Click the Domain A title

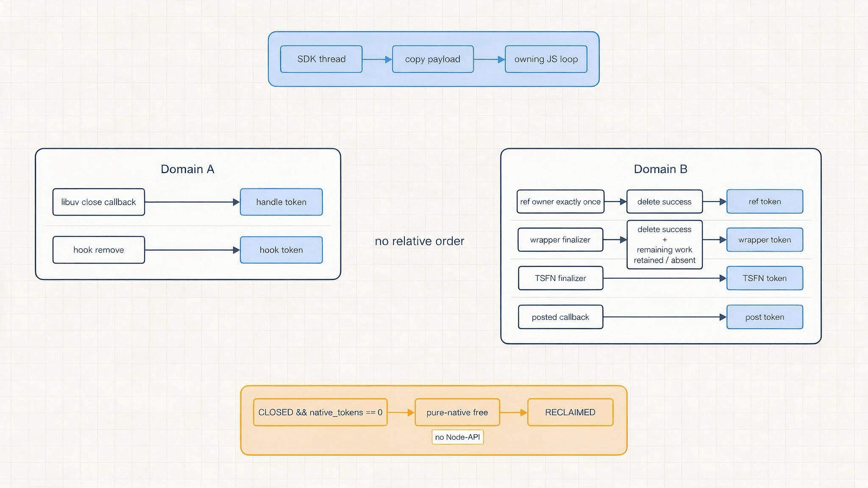coord(187,169)
